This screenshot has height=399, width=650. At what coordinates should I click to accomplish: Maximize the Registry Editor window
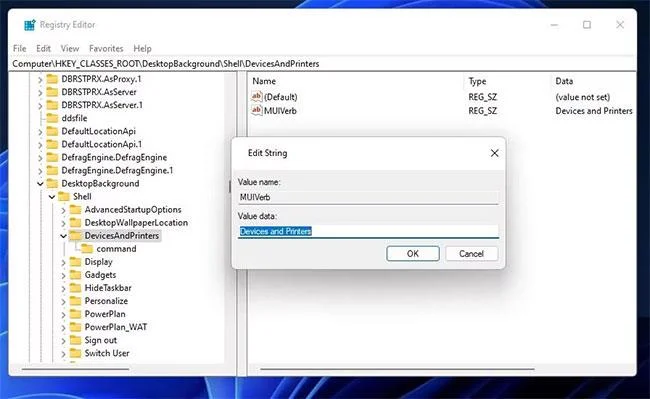[x=587, y=25]
